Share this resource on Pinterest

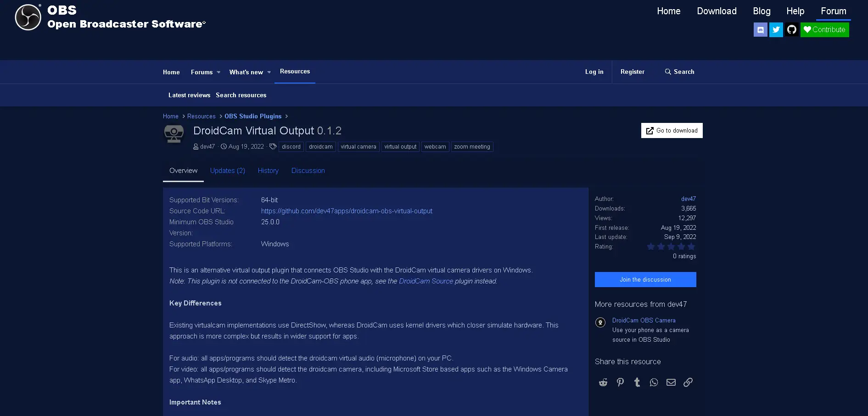coord(620,383)
